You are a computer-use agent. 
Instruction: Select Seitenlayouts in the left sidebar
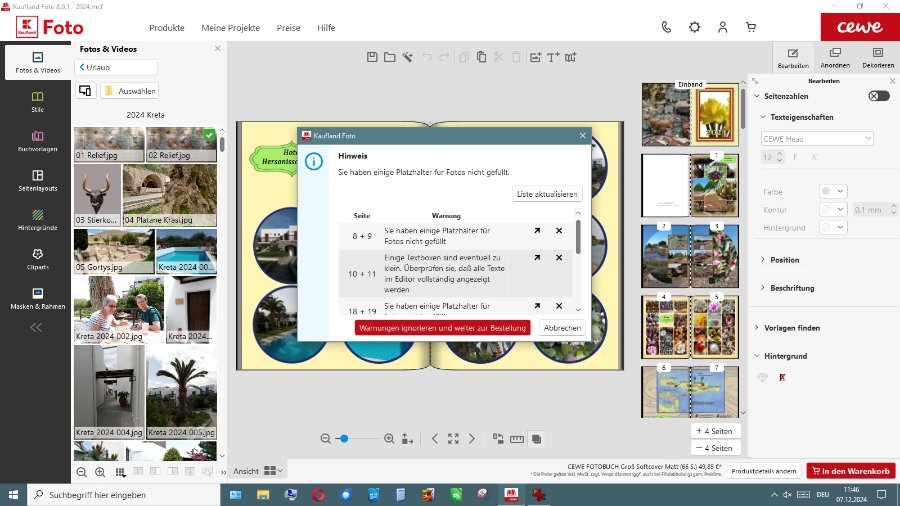pos(37,180)
